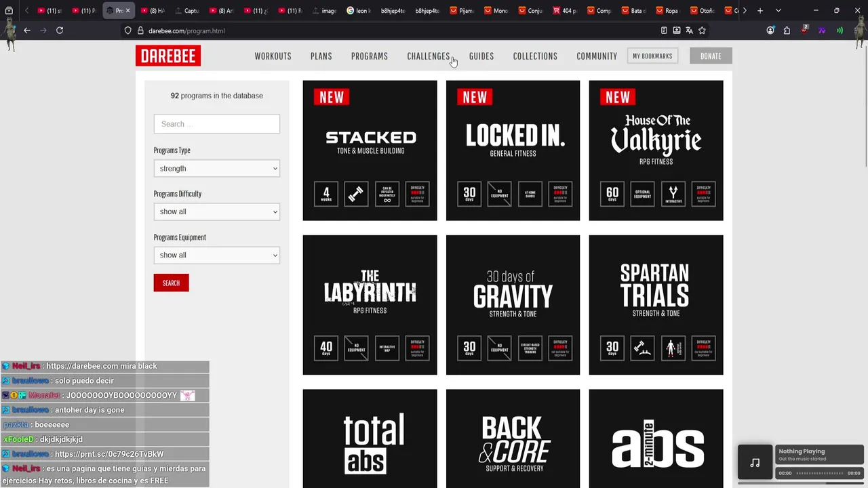This screenshot has width=868, height=488.
Task: Click the music note icon in media widget
Action: click(x=755, y=463)
